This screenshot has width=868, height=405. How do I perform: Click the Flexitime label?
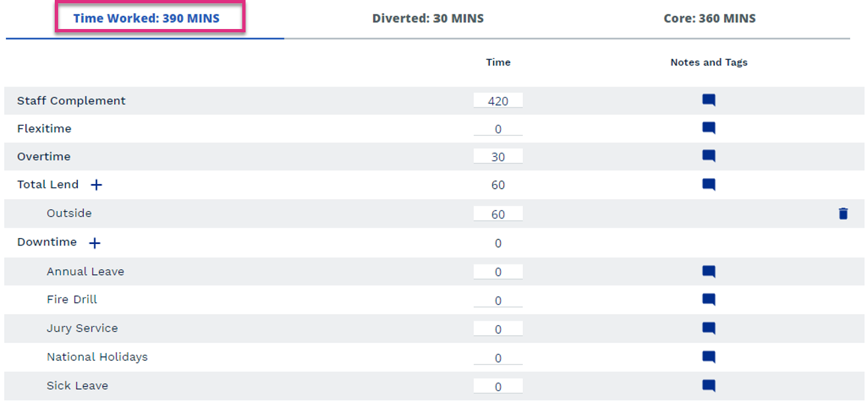click(x=44, y=129)
